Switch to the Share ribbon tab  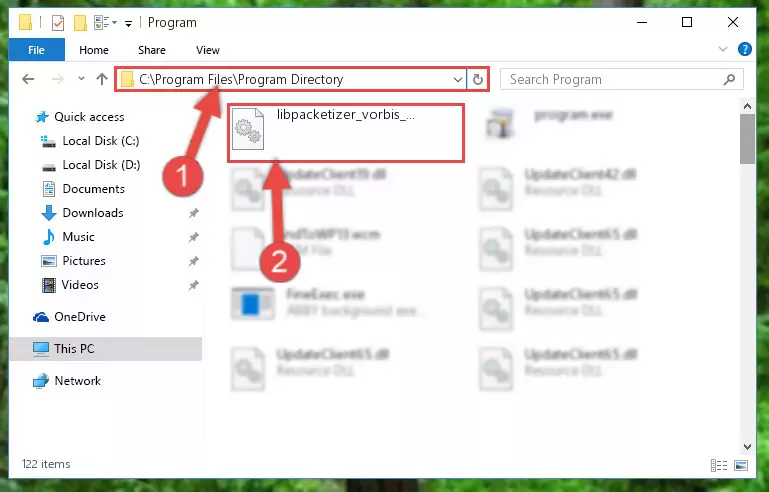(x=152, y=50)
